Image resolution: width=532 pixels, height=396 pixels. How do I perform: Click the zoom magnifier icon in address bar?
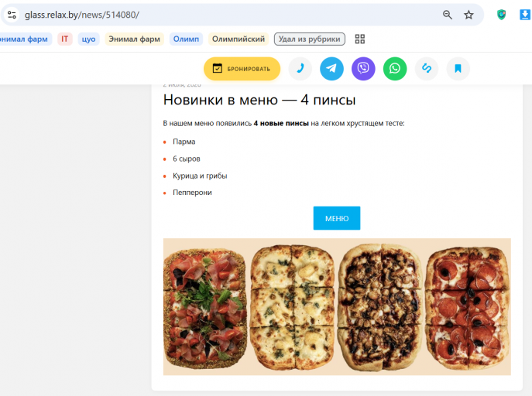tap(447, 15)
